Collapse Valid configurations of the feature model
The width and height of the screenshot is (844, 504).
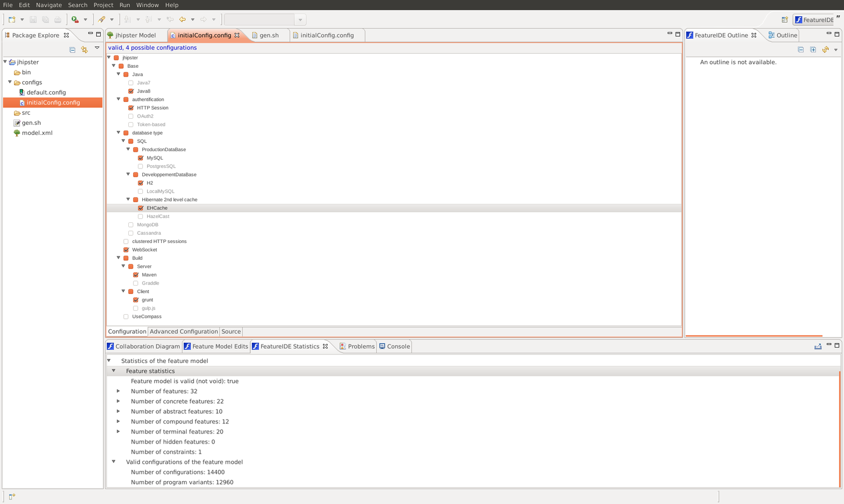pyautogui.click(x=114, y=462)
